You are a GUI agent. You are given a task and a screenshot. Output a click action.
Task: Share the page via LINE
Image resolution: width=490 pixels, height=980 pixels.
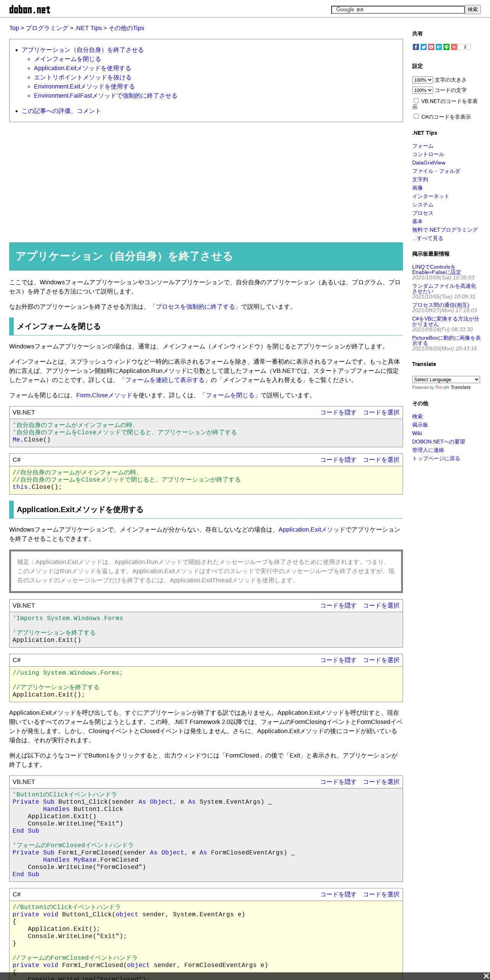(446, 47)
